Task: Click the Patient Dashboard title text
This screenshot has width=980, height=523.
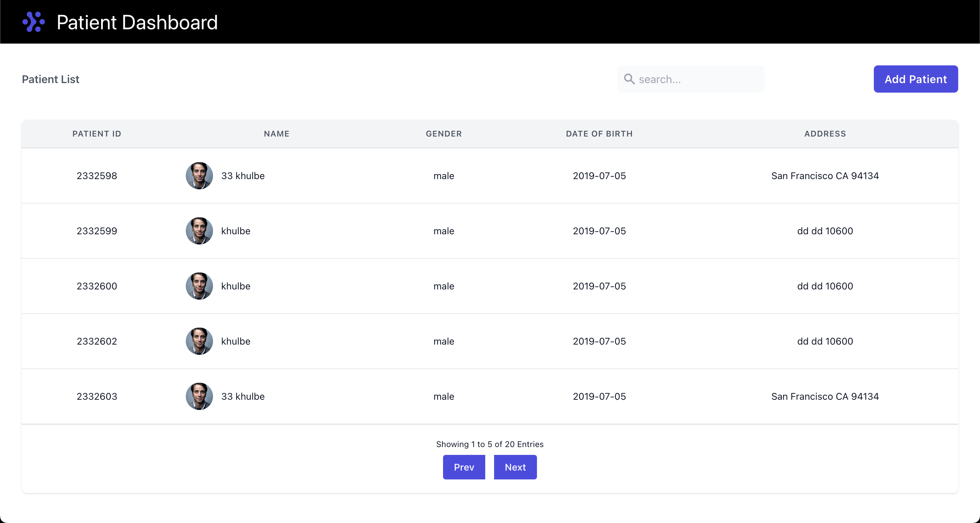Action: pyautogui.click(x=137, y=22)
